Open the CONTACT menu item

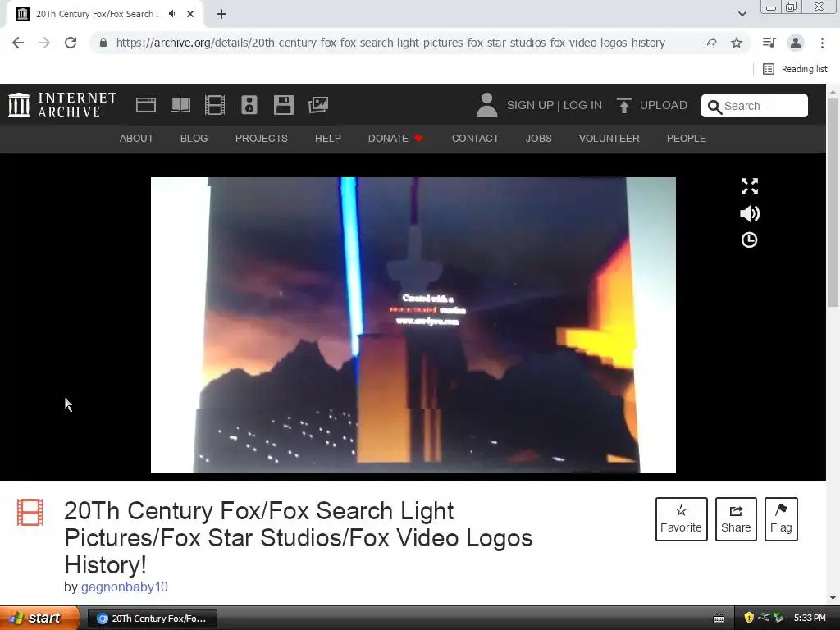click(475, 138)
